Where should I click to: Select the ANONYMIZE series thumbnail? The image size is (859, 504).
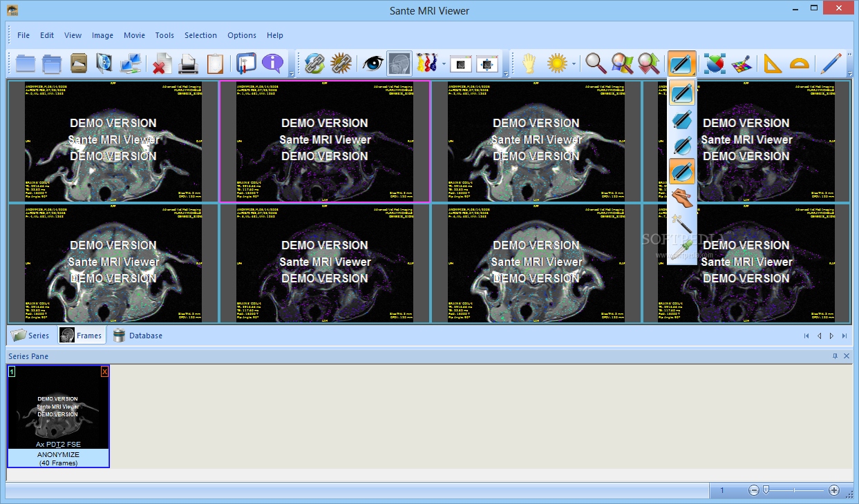point(58,416)
